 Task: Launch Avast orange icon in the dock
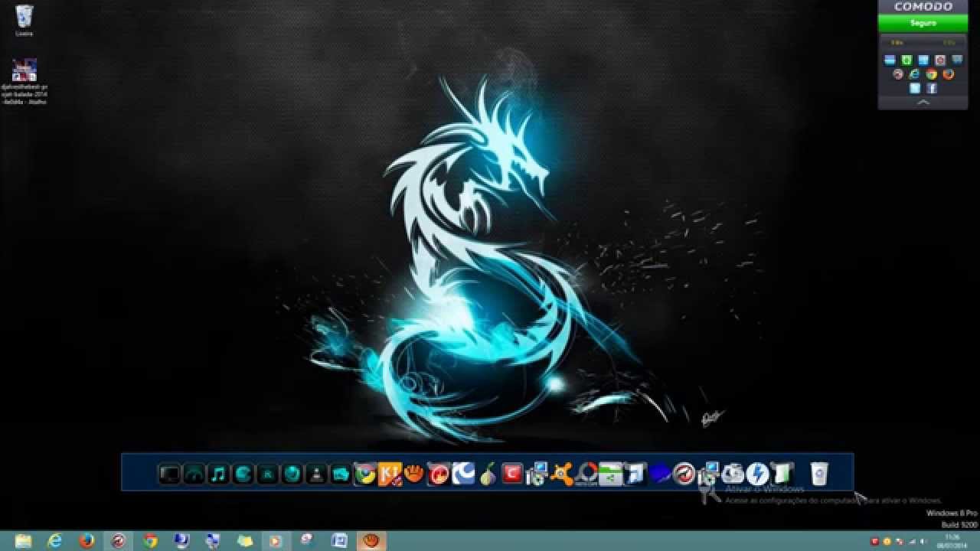click(x=561, y=474)
